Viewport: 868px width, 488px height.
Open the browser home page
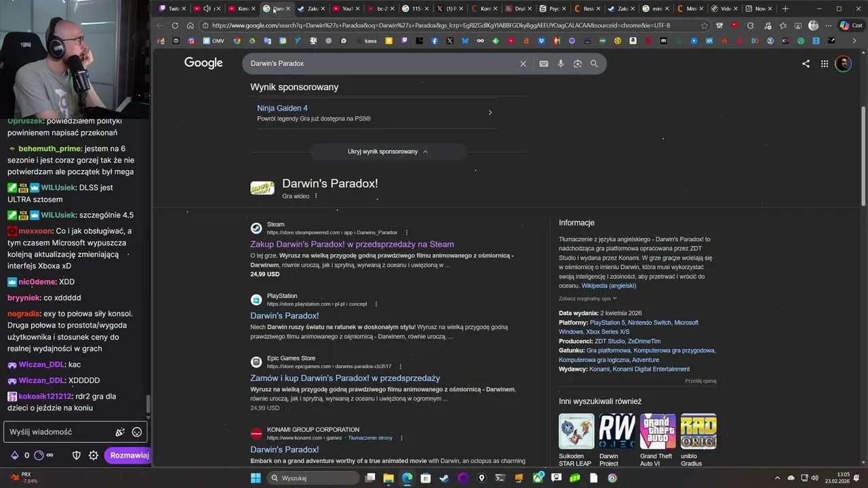[x=191, y=26]
